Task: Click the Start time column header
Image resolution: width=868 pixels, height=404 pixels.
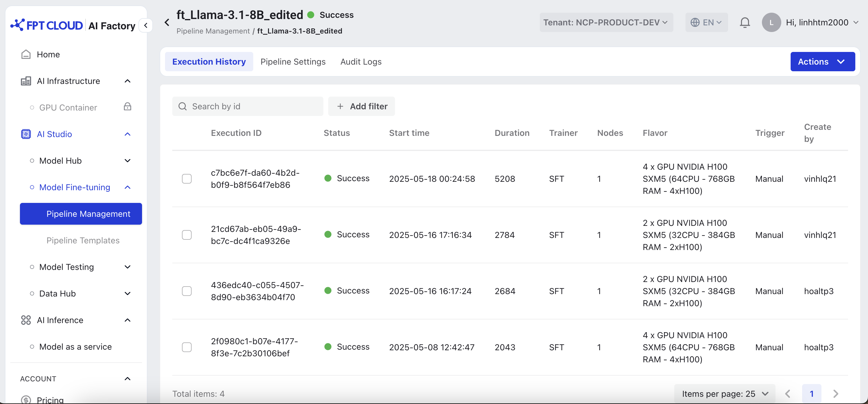Action: [409, 133]
